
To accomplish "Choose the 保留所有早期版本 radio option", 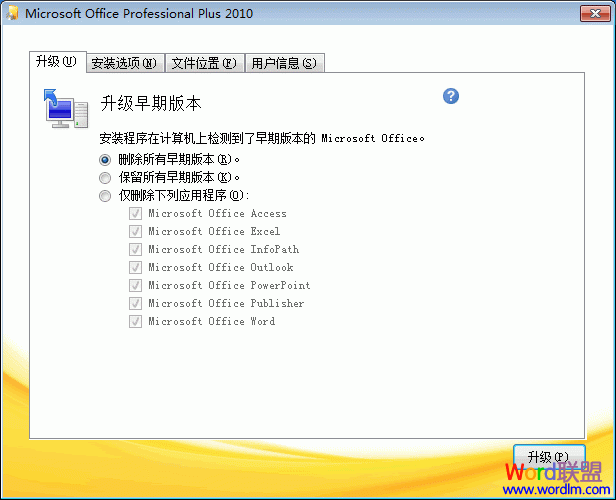I will coord(106,177).
